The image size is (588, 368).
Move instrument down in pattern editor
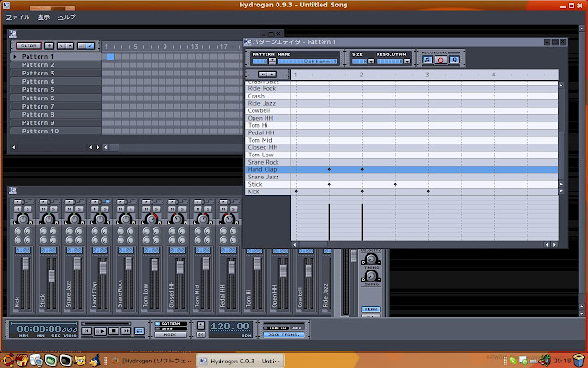tap(263, 75)
